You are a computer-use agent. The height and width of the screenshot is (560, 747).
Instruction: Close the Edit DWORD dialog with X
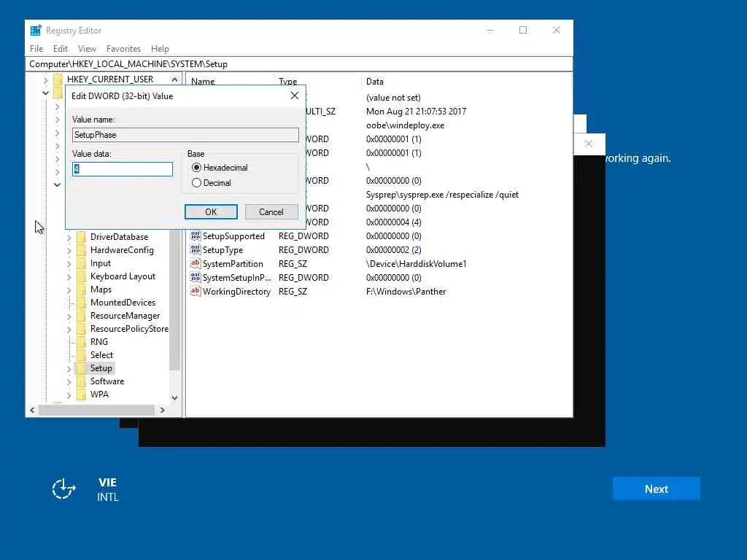coord(295,96)
